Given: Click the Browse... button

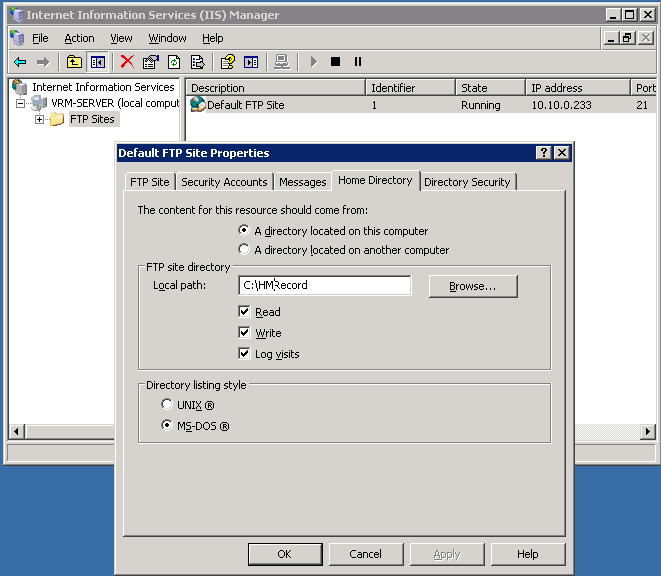Looking at the screenshot, I should point(473,286).
